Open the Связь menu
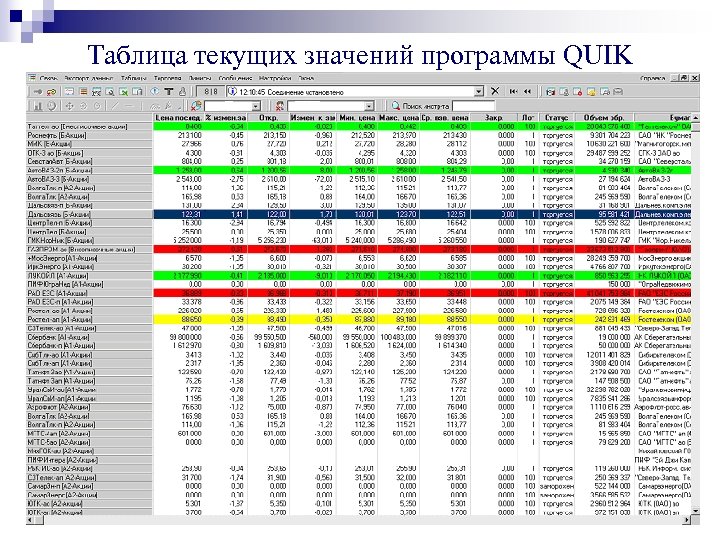The height and width of the screenshot is (540, 720). pyautogui.click(x=48, y=79)
